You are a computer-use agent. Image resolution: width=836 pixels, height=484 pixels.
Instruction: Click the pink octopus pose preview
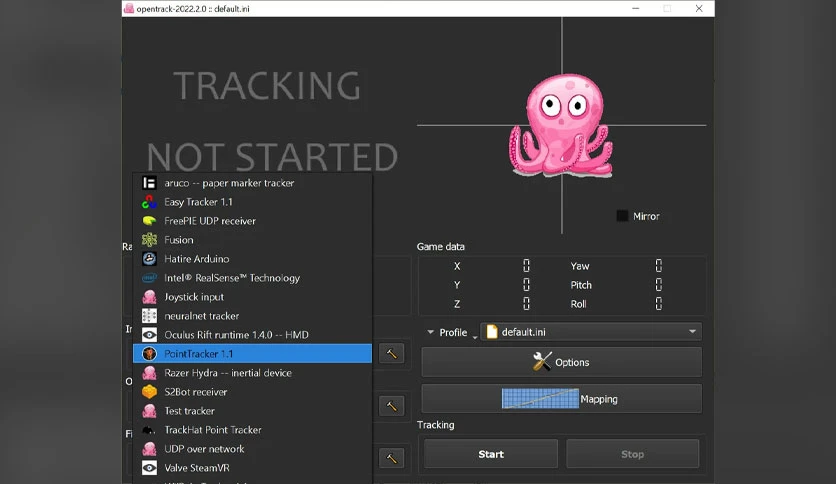click(561, 126)
